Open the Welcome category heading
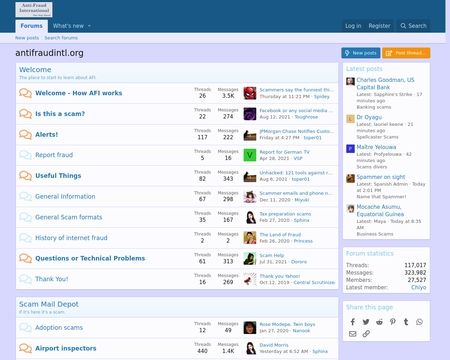Image resolution: width=450 pixels, height=360 pixels. pyautogui.click(x=35, y=70)
